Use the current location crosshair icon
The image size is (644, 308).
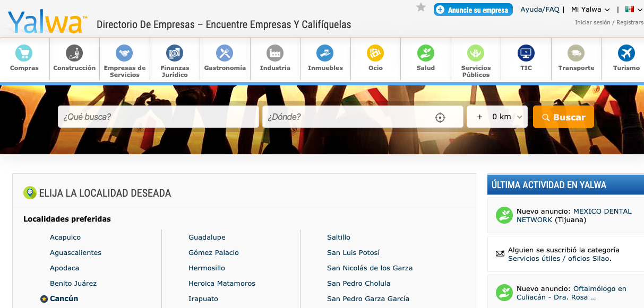[440, 117]
